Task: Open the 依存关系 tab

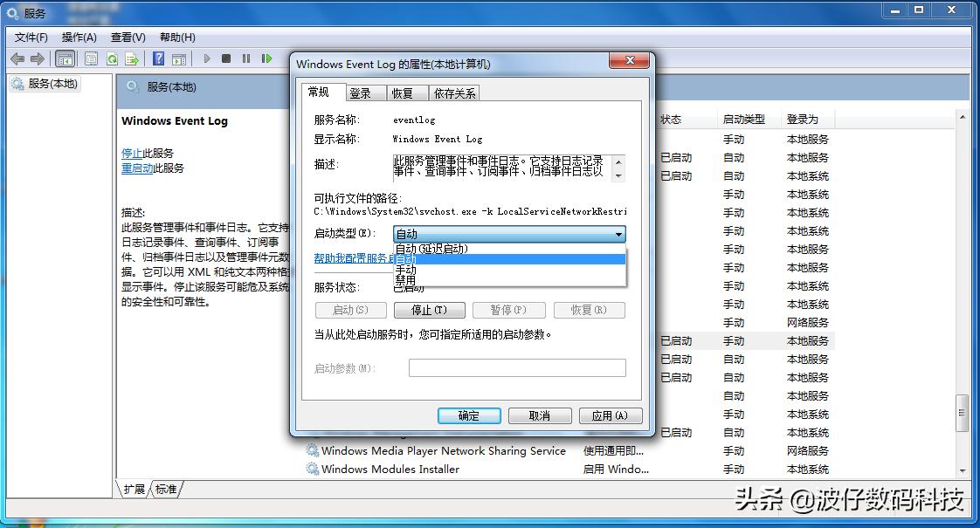Action: tap(457, 92)
